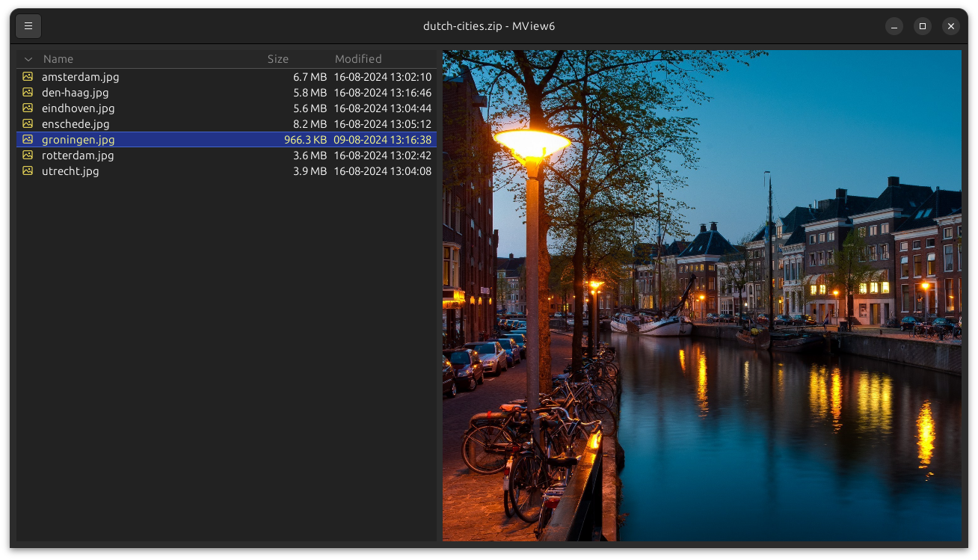Viewport: 978px width, 560px height.
Task: Sort files by Name column header
Action: [58, 59]
